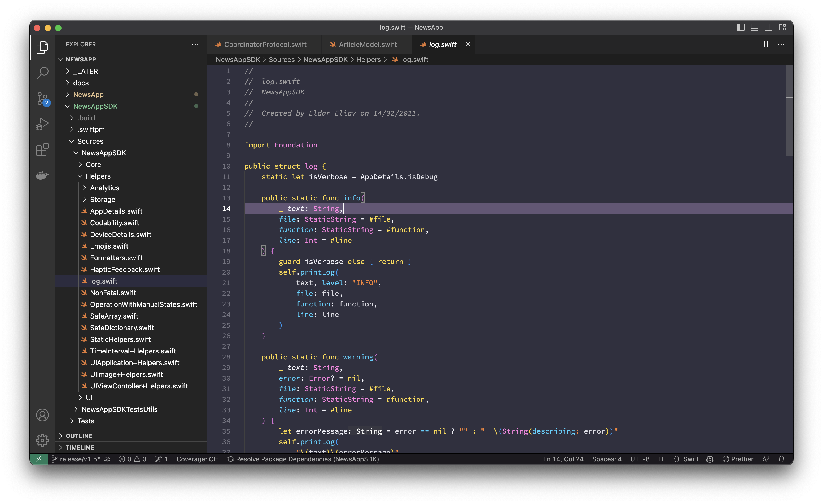Expand the Tests folder

point(131,421)
